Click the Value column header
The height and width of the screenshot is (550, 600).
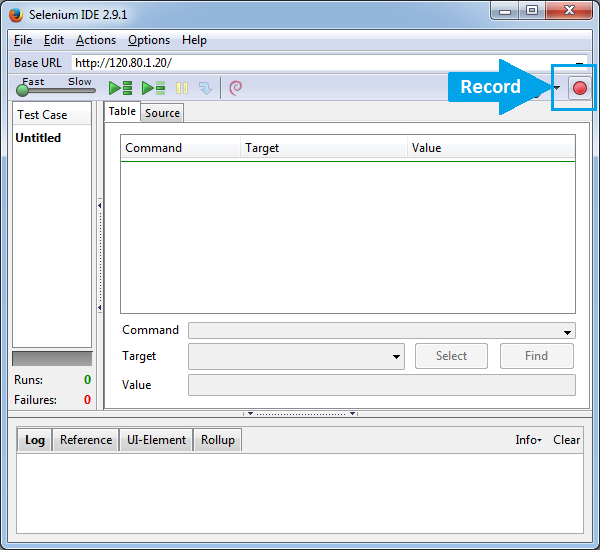click(491, 148)
